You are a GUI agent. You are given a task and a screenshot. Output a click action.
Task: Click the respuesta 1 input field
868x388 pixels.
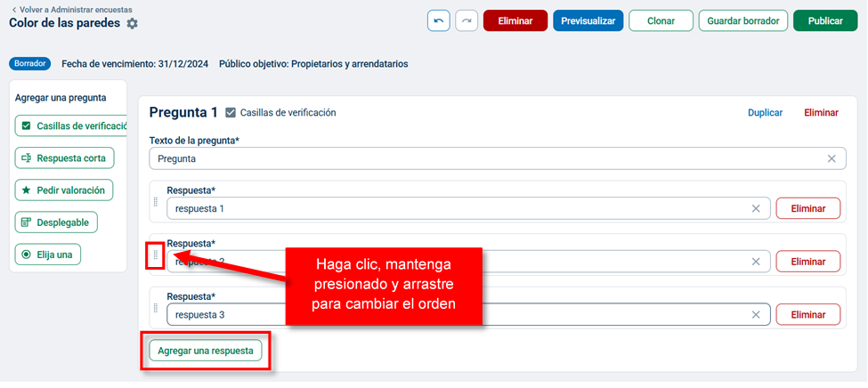[468, 208]
